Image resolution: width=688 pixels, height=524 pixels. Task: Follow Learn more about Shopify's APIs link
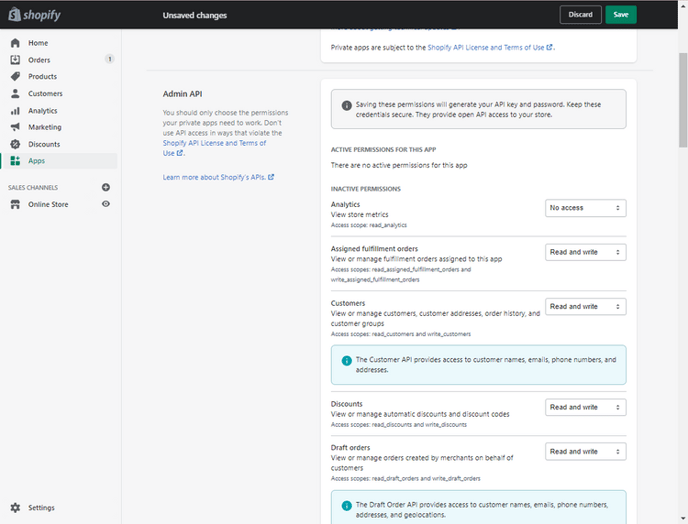(218, 177)
